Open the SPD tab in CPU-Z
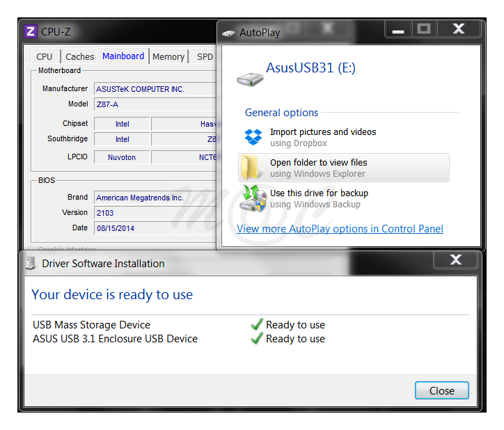504x430 pixels. click(x=205, y=56)
